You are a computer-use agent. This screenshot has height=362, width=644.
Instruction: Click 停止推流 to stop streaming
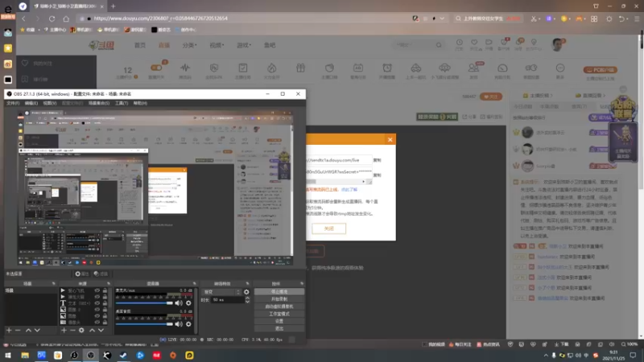[279, 292]
